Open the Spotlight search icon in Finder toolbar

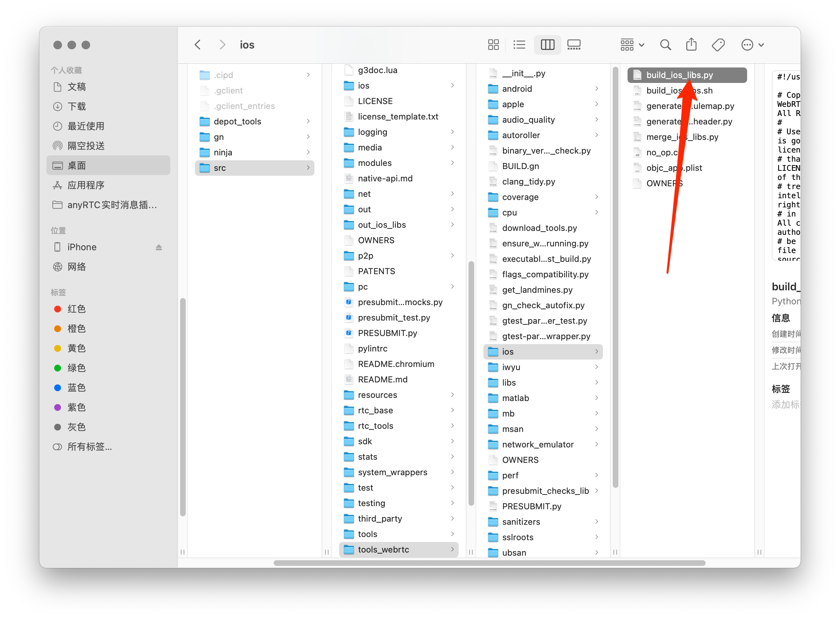pyautogui.click(x=666, y=44)
